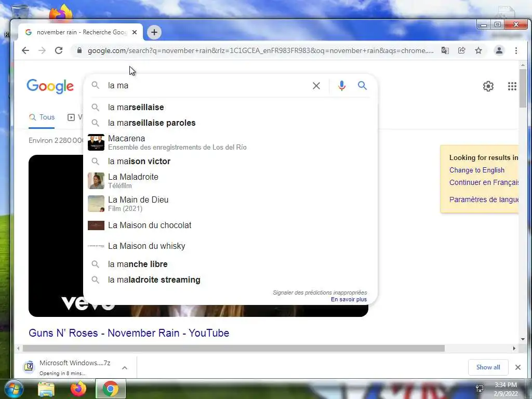Viewport: 532px width, 399px height.
Task: Clear the search box with the X icon
Action: [316, 86]
